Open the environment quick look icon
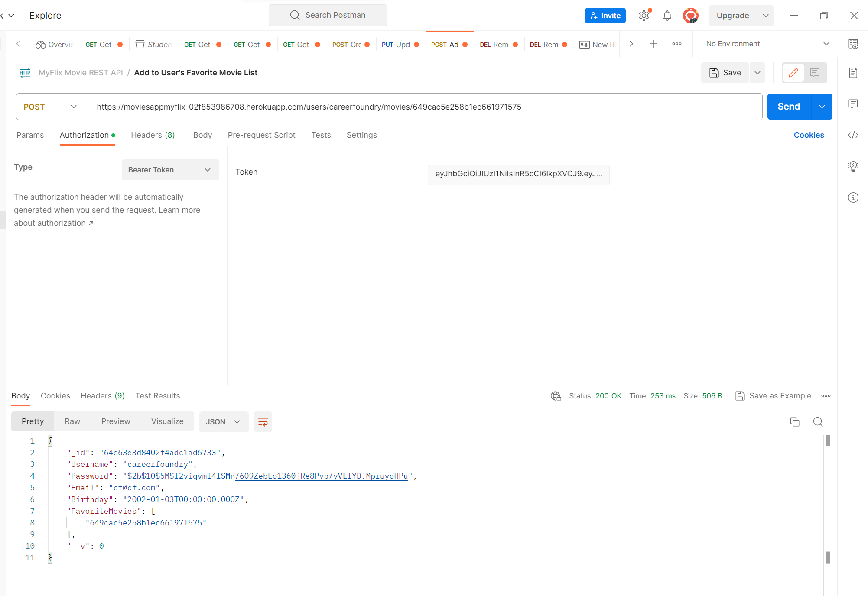Image resolution: width=868 pixels, height=596 pixels. (x=853, y=44)
